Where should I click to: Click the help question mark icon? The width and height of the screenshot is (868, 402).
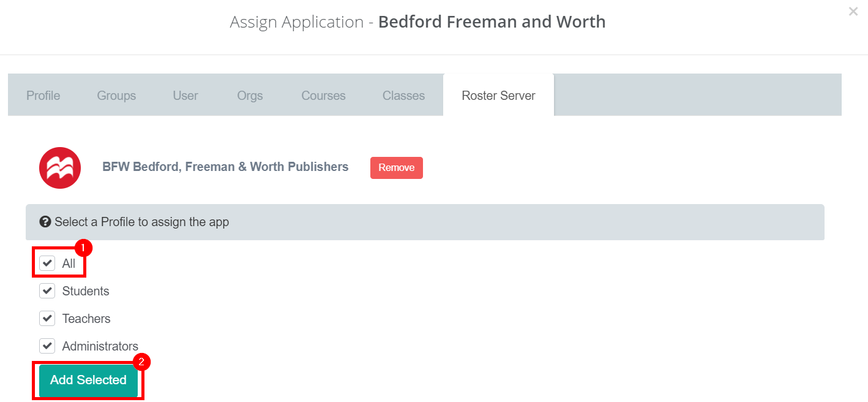pos(46,222)
